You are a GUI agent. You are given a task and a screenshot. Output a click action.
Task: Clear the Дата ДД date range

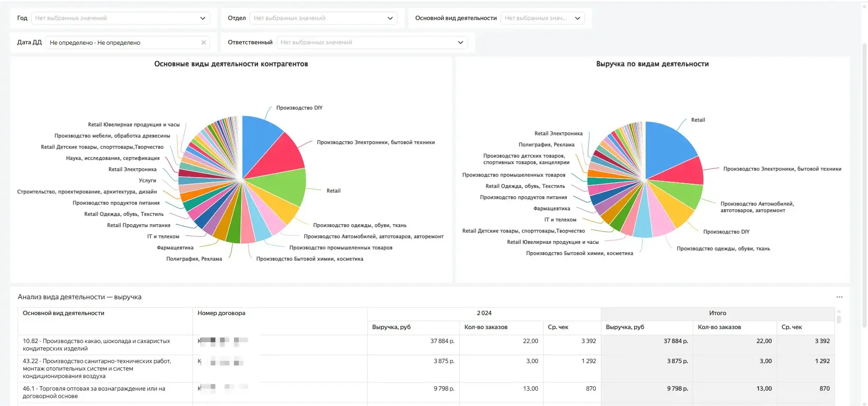pyautogui.click(x=203, y=42)
